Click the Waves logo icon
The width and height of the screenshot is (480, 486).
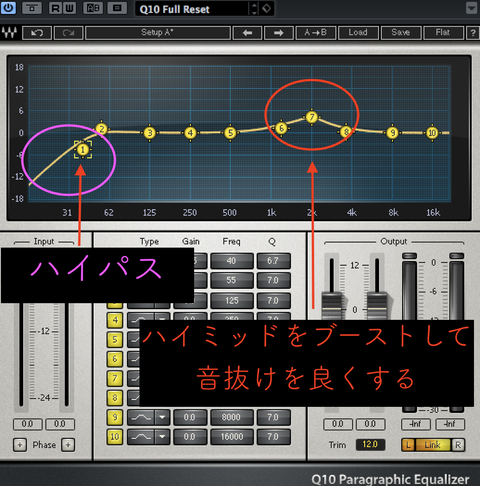point(9,33)
